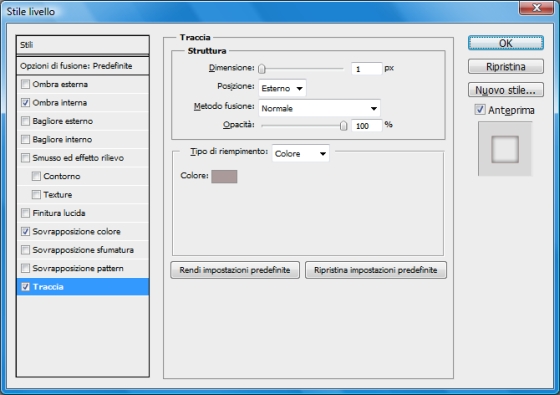Open Metodo fusione dropdown showing Normale
Image resolution: width=560 pixels, height=395 pixels.
[319, 108]
